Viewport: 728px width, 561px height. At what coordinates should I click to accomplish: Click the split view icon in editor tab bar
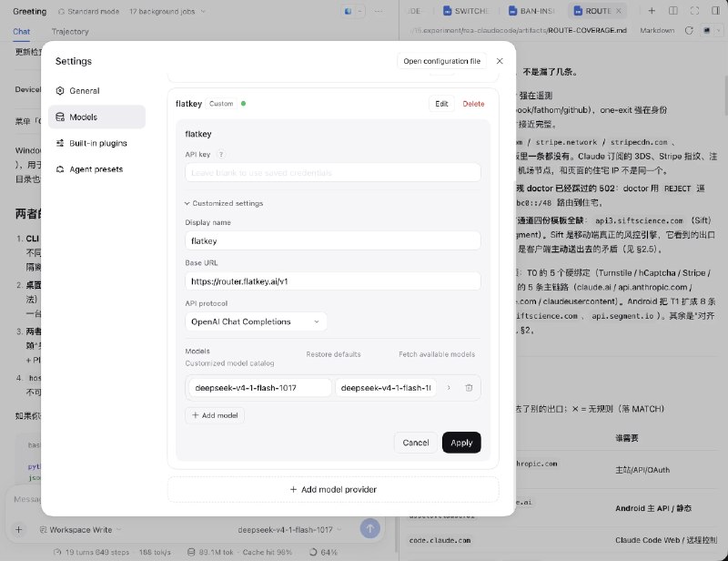click(x=673, y=11)
